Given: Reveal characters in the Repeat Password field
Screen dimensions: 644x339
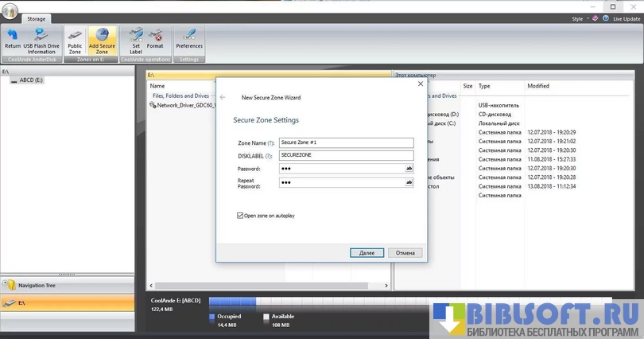Looking at the screenshot, I should pos(409,182).
